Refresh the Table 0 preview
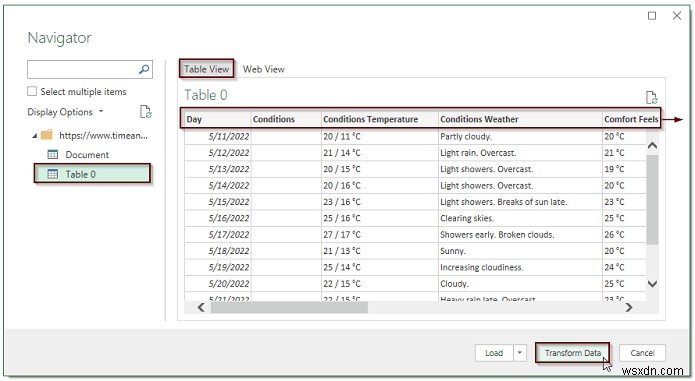The height and width of the screenshot is (381, 695). 651,97
